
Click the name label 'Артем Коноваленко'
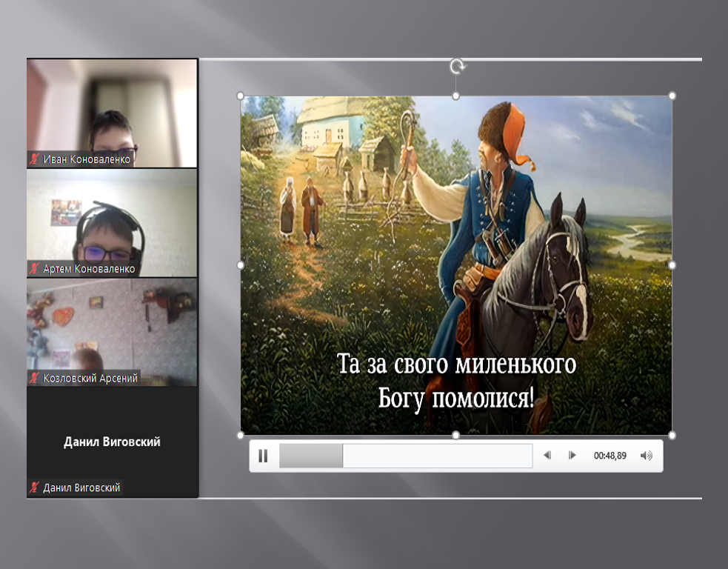coord(89,268)
